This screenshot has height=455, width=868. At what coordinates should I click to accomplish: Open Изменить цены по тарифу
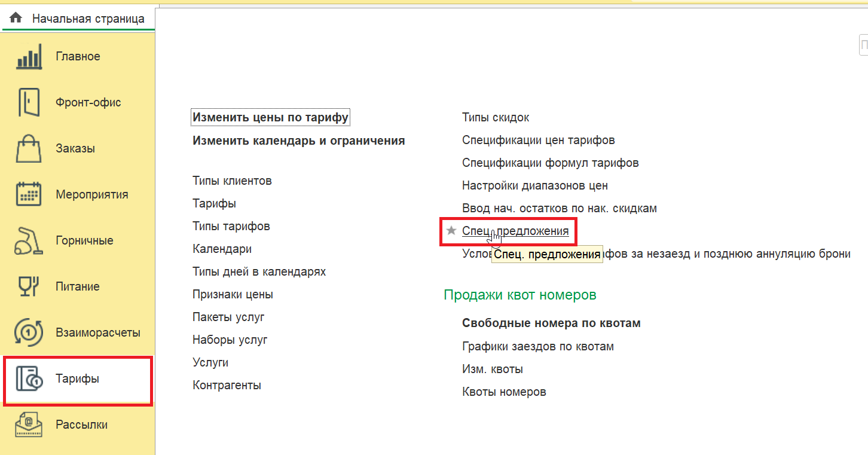coord(270,117)
